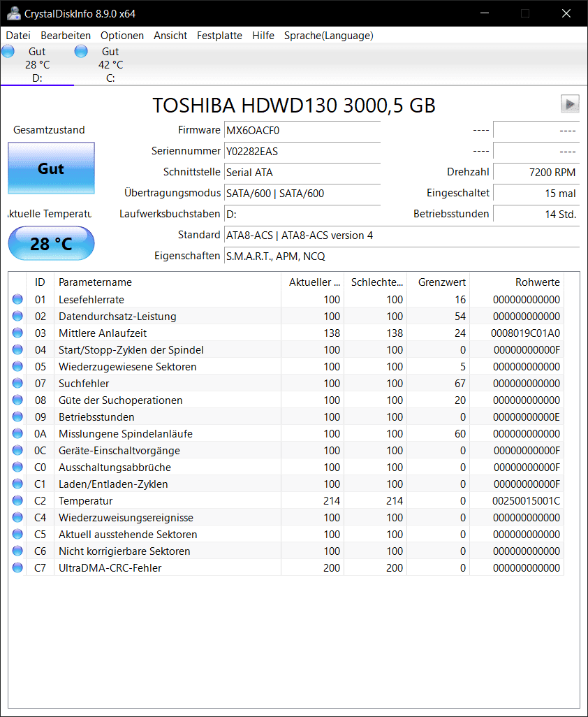The image size is (588, 717).
Task: Click the Schnittstelle field Serial ATA
Action: (302, 173)
